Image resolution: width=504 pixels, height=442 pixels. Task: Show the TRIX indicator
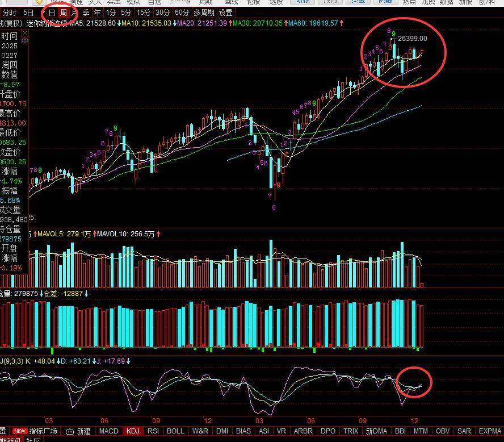click(x=350, y=431)
